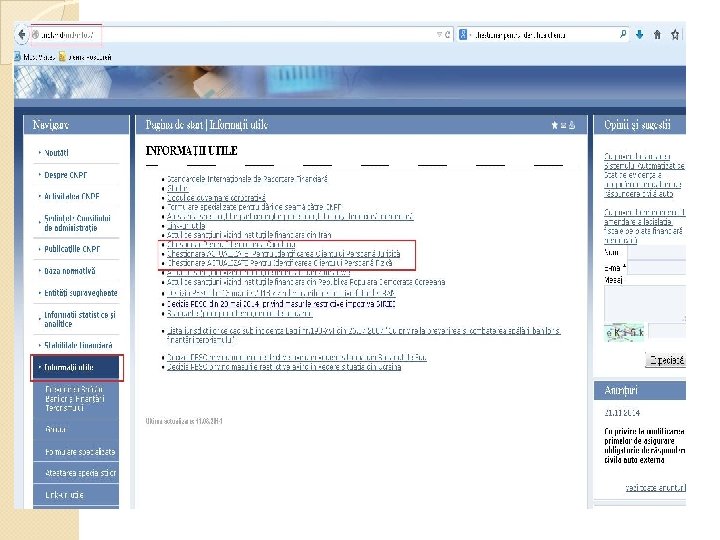Open the 21.11.2014 announcement about insurance premiums
The height and width of the screenshot is (540, 720).
[x=644, y=446]
